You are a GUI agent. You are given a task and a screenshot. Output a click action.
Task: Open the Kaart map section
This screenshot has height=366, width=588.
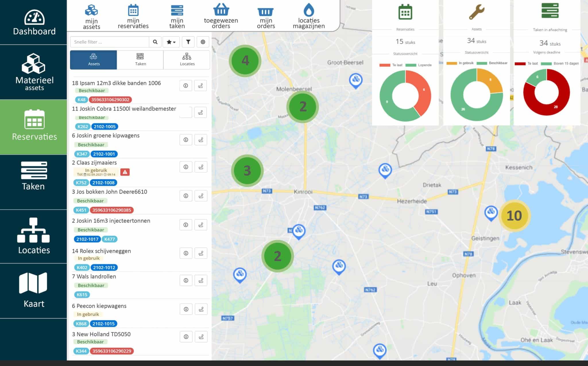pos(34,291)
